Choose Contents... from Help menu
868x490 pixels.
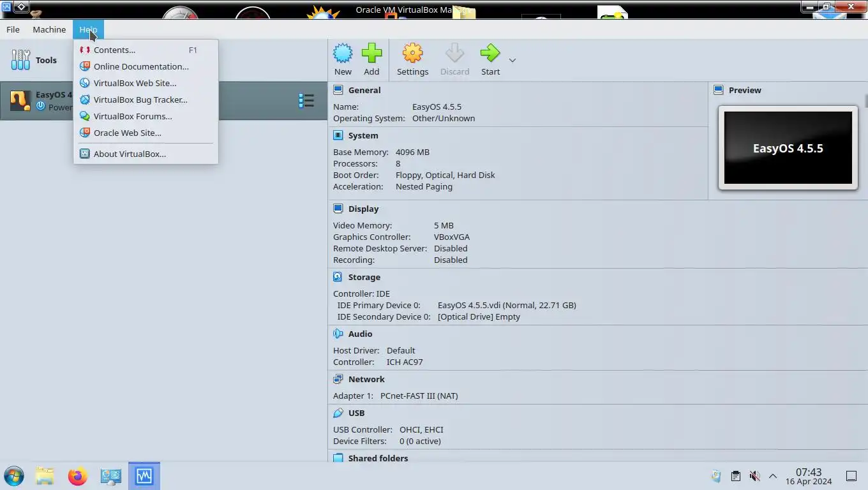pyautogui.click(x=146, y=50)
